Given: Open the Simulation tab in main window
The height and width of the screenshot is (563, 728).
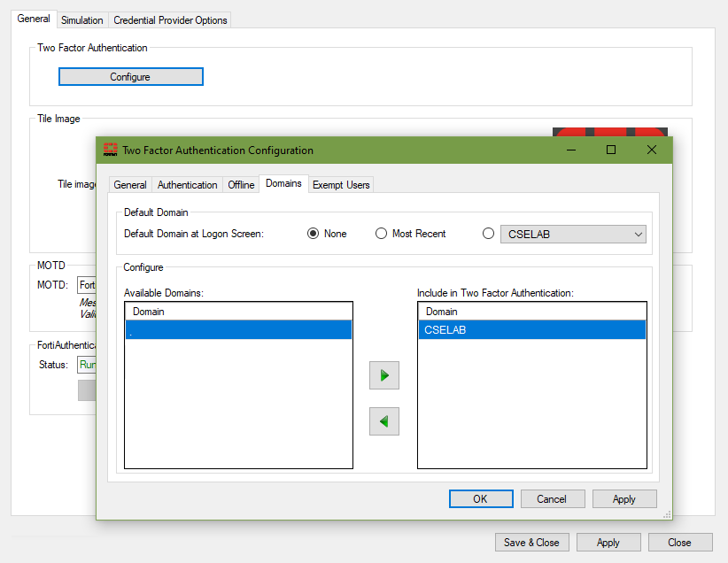Looking at the screenshot, I should pyautogui.click(x=82, y=19).
